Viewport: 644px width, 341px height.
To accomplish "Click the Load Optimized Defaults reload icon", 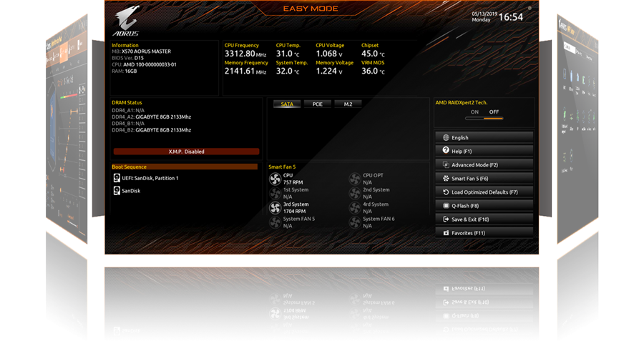I will point(446,192).
